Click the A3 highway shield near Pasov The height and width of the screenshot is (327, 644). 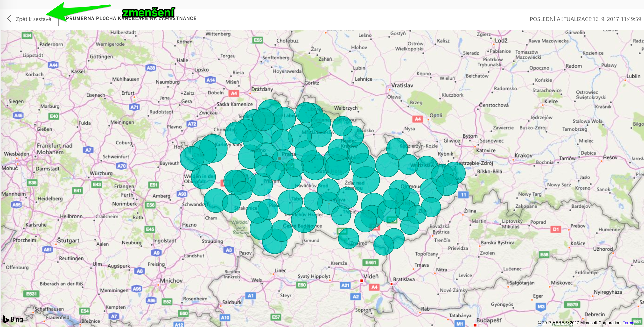point(229,250)
